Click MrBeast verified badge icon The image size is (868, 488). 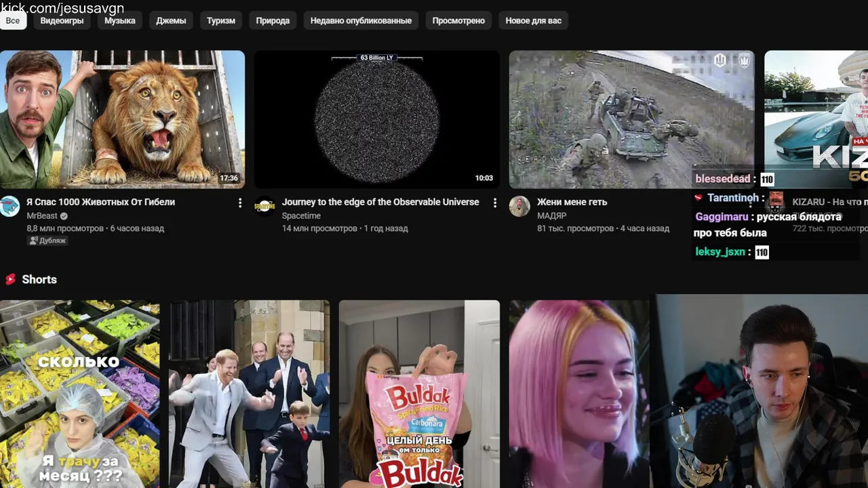point(64,216)
